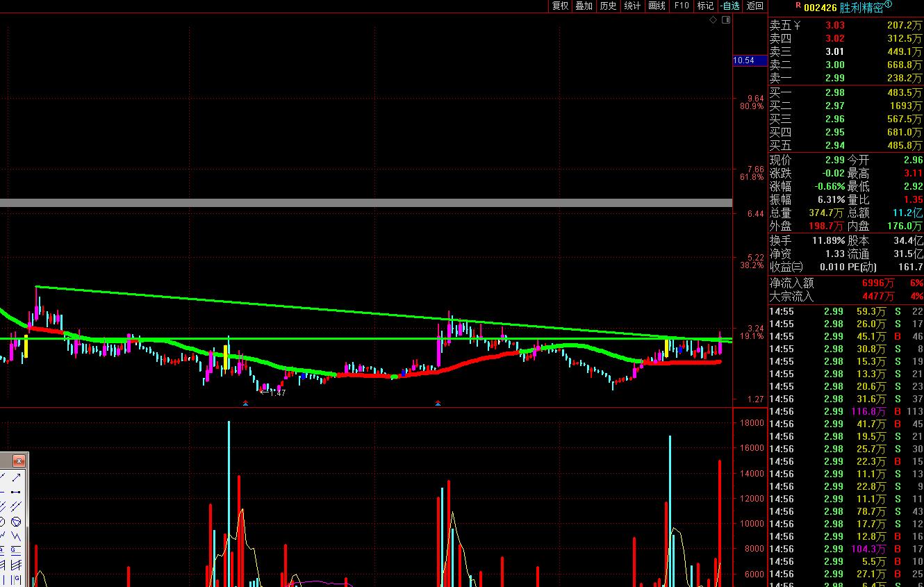The height and width of the screenshot is (587, 924).
Task: Open the 历史 menu
Action: 608,6
